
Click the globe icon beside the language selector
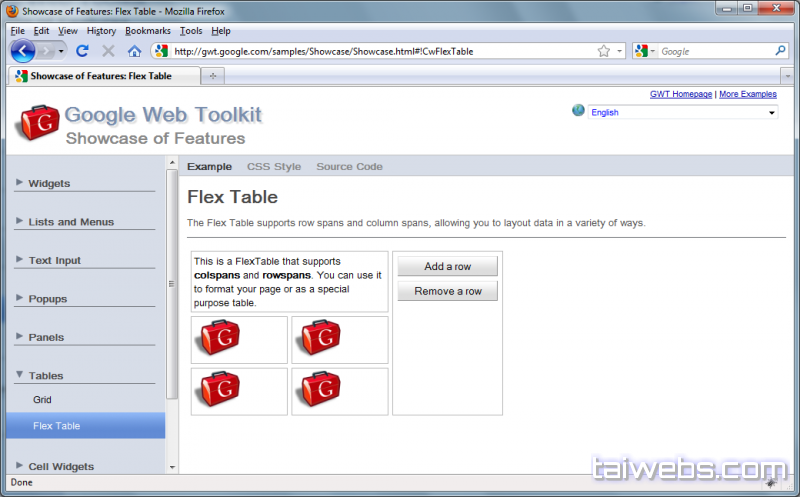point(578,111)
